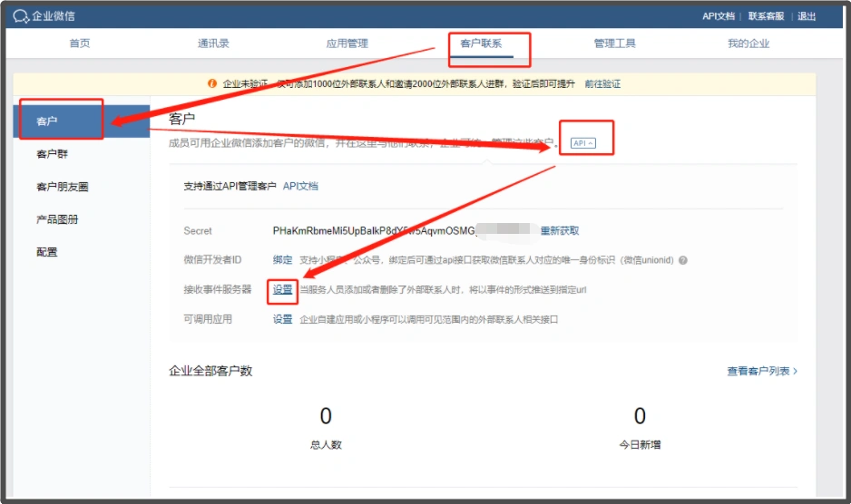The image size is (851, 504).
Task: Follow the 前往验证 link
Action: (602, 84)
